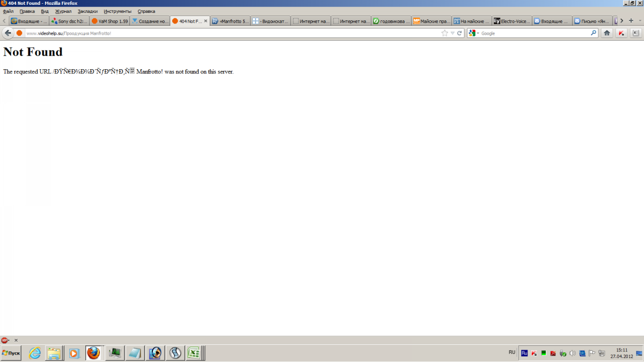
Task: Switch input language via RU indicator
Action: click(x=512, y=352)
